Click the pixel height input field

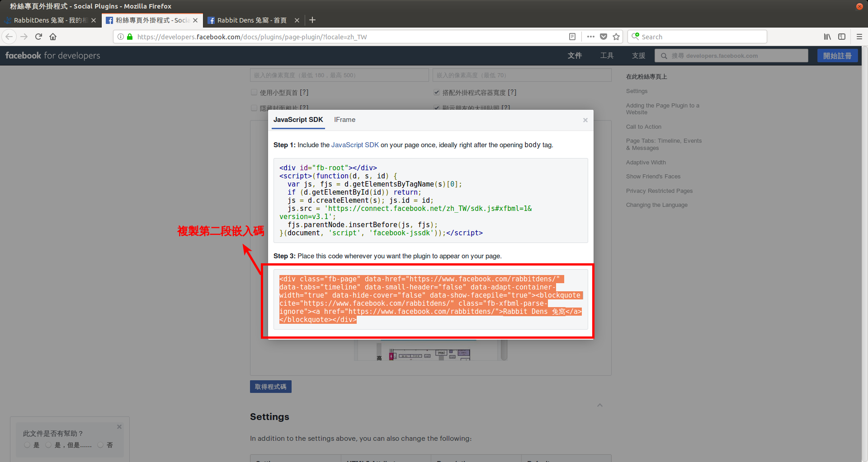point(522,75)
